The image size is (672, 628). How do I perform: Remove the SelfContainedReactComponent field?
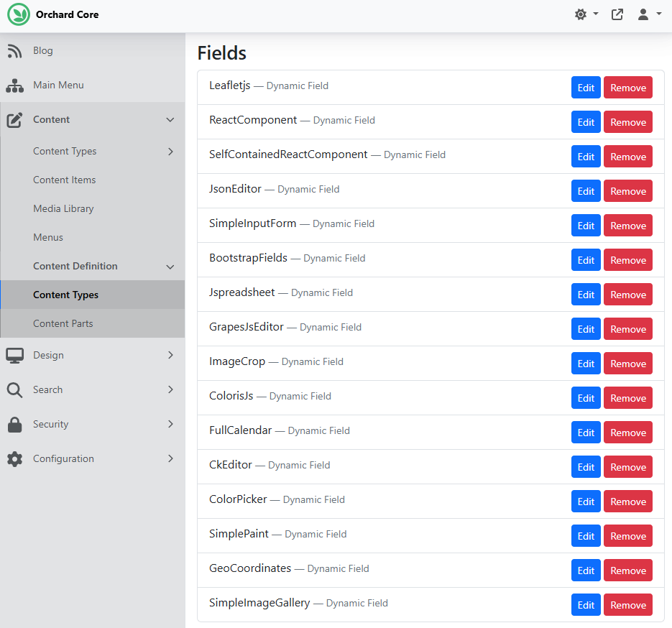pyautogui.click(x=628, y=157)
